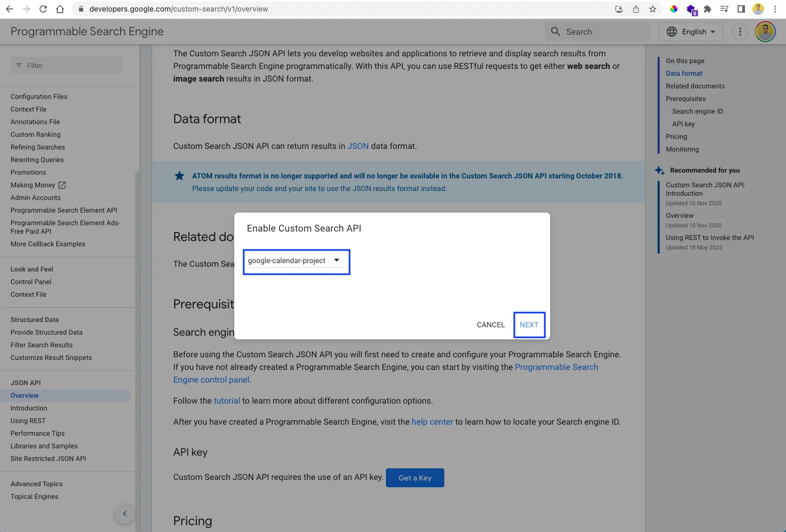Viewport: 786px width, 532px height.
Task: Click the external link icon beside Making Money
Action: click(x=62, y=185)
